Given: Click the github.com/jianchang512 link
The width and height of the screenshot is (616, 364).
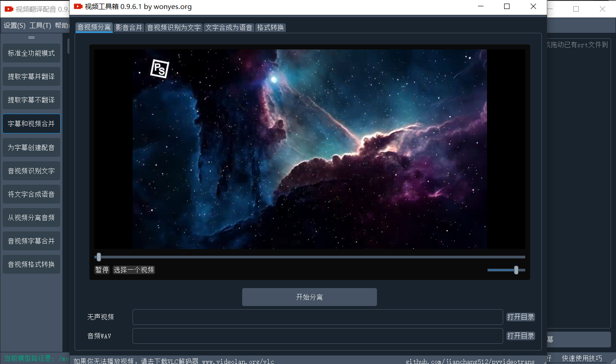Looking at the screenshot, I should point(470,361).
